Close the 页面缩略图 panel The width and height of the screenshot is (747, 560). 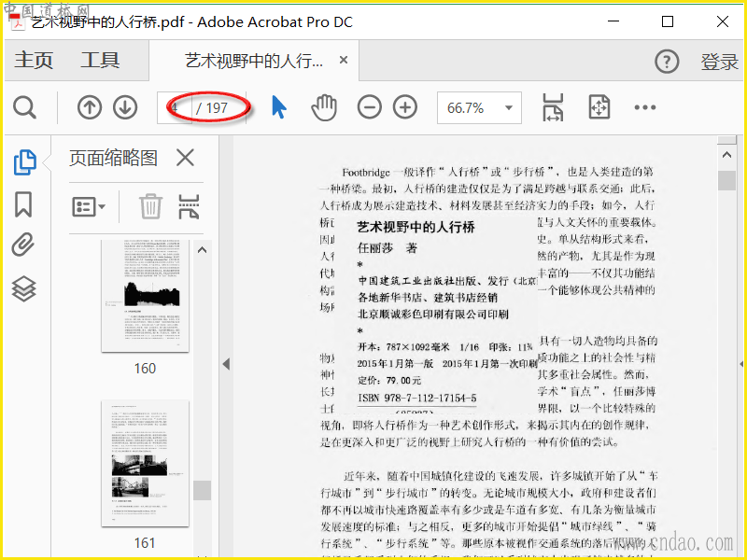[x=185, y=158]
